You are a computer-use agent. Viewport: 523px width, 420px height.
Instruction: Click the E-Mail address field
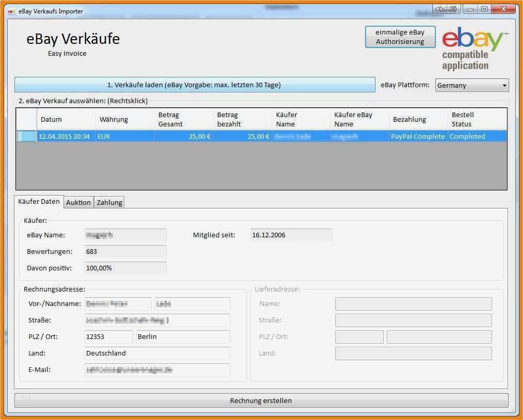pos(156,369)
